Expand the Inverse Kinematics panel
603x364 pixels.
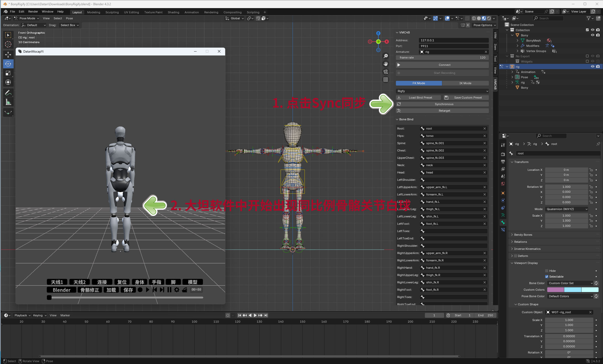click(527, 249)
